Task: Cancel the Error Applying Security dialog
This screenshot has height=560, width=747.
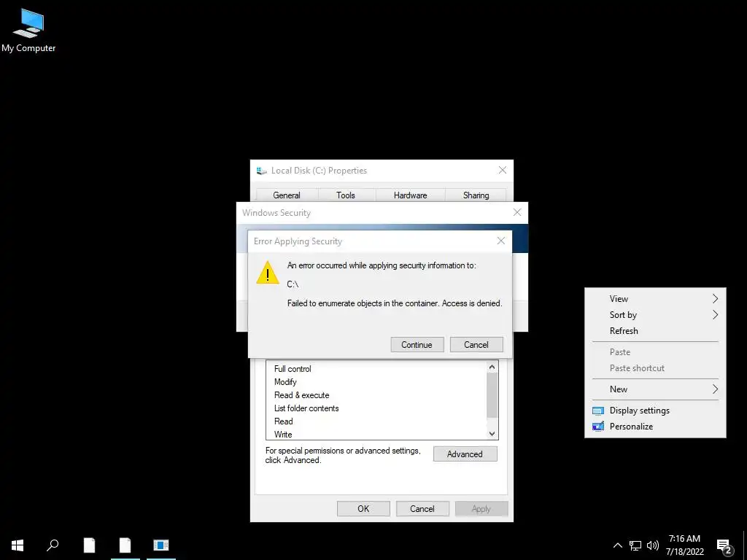Action: coord(476,345)
